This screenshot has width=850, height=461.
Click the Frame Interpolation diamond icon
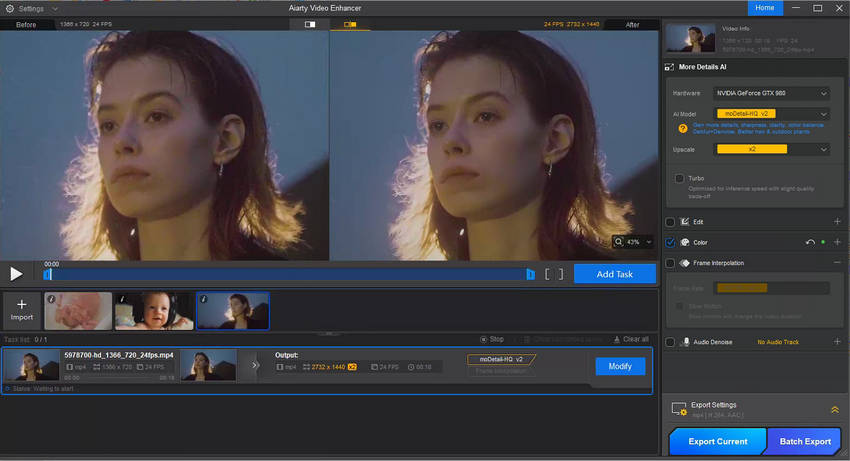point(685,263)
